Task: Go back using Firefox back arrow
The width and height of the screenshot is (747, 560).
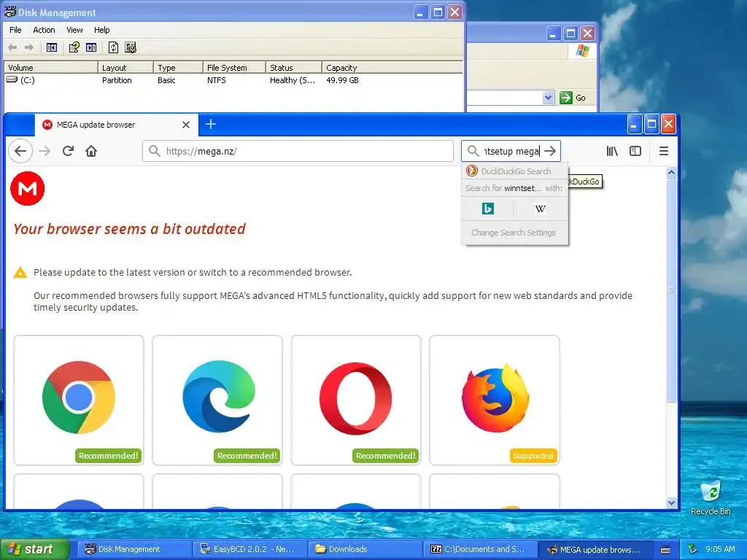Action: pyautogui.click(x=20, y=152)
